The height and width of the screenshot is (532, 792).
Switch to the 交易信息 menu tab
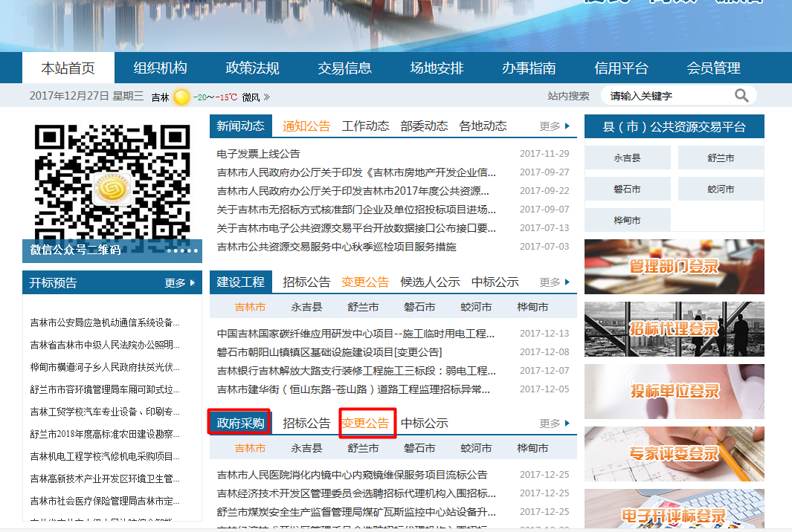(x=346, y=67)
